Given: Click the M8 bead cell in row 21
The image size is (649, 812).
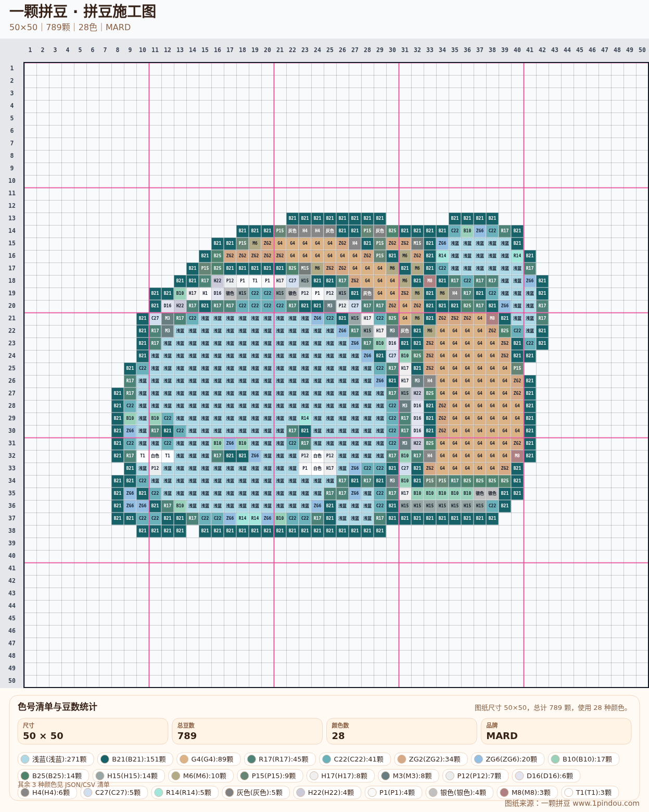Looking at the screenshot, I should pos(492,318).
